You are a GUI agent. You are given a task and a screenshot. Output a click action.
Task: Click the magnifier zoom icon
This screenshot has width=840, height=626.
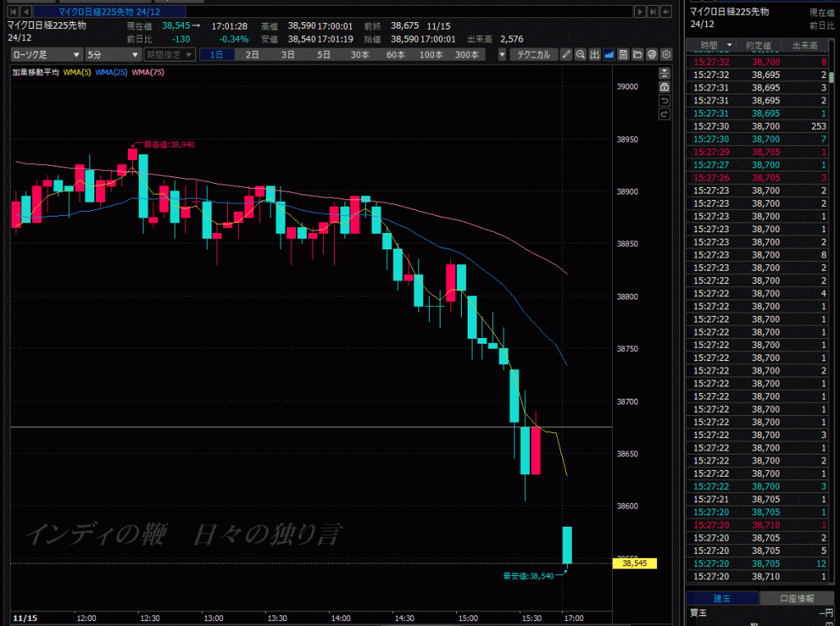[x=580, y=55]
